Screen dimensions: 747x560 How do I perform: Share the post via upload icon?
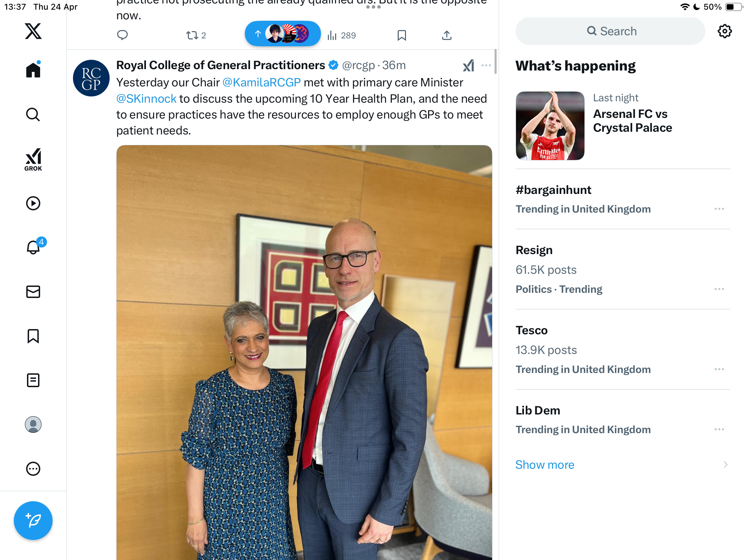(x=447, y=35)
